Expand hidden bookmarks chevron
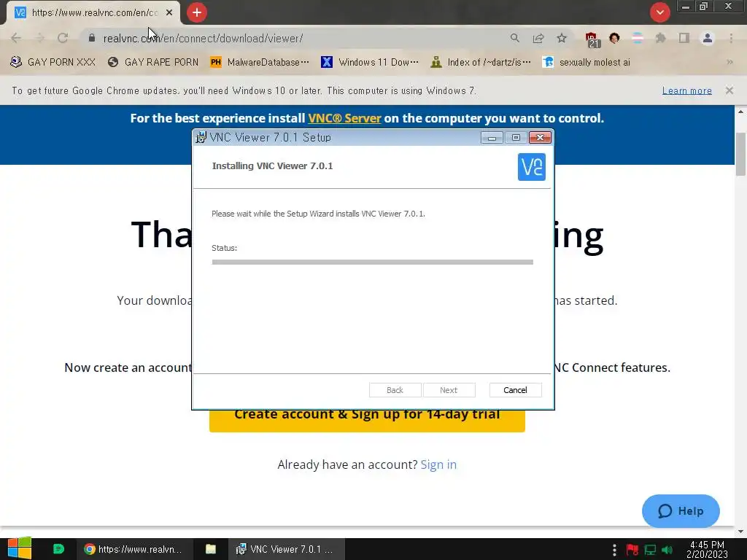Image resolution: width=747 pixels, height=560 pixels. coord(729,63)
